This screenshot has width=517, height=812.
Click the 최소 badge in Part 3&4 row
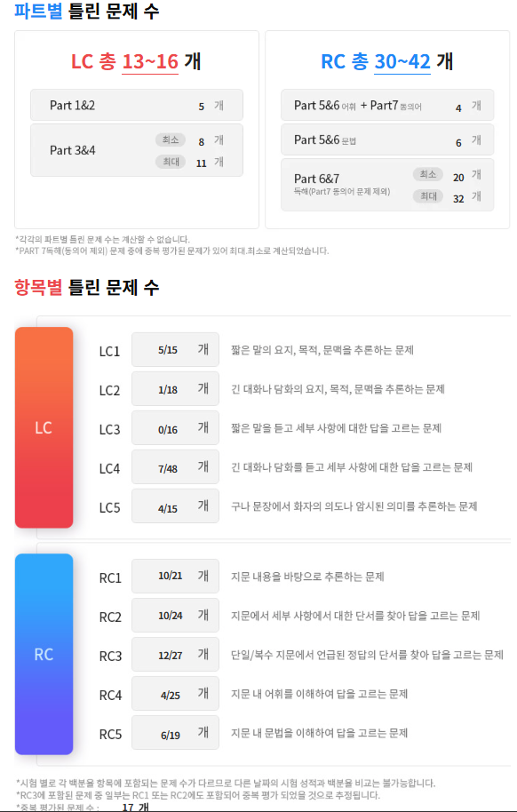click(171, 139)
